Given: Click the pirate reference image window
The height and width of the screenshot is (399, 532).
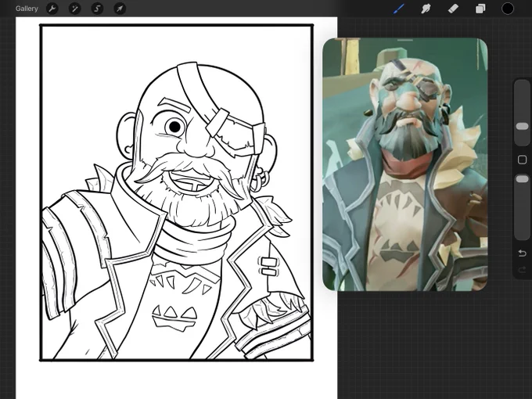Looking at the screenshot, I should coord(405,164).
